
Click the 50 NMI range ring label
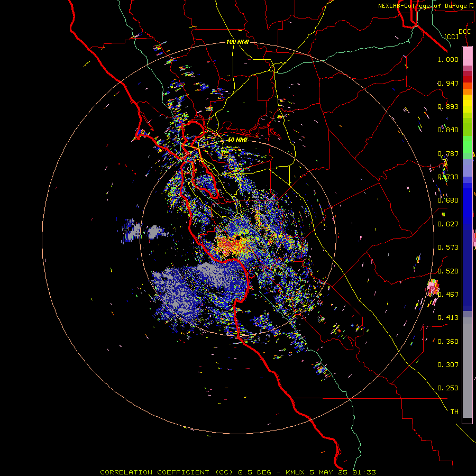coord(237,140)
